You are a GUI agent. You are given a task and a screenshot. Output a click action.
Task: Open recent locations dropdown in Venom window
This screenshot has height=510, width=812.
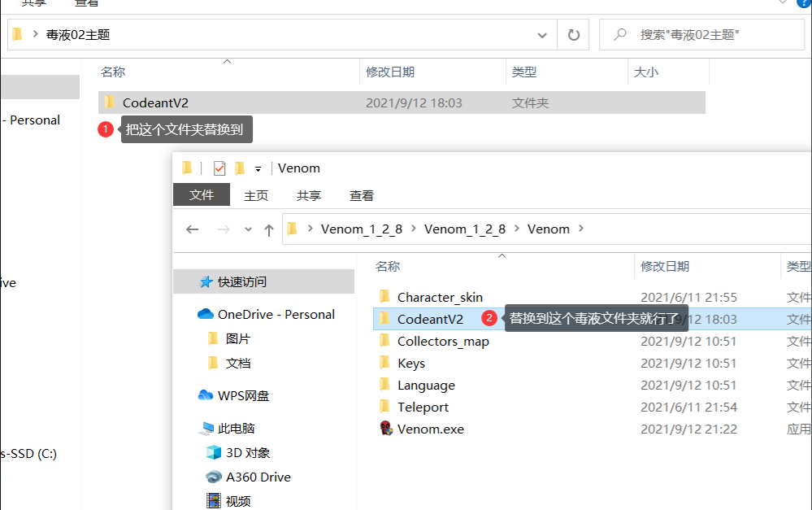click(x=248, y=229)
